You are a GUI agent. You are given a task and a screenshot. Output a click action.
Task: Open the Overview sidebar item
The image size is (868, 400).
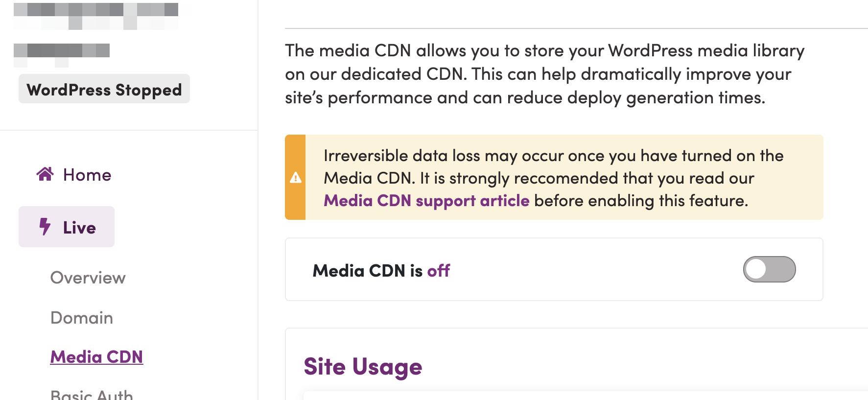point(88,278)
